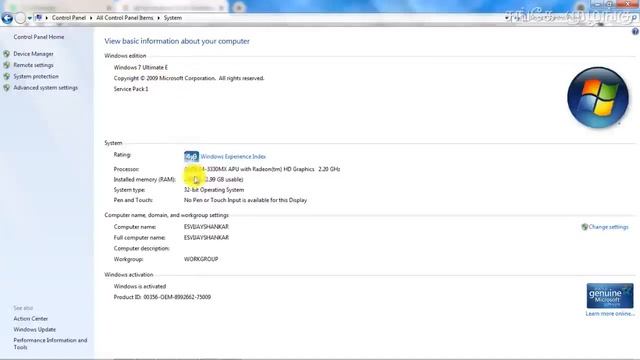Click the 32-bit Operating System value
Viewport: 640px width, 360px height.
pyautogui.click(x=214, y=190)
